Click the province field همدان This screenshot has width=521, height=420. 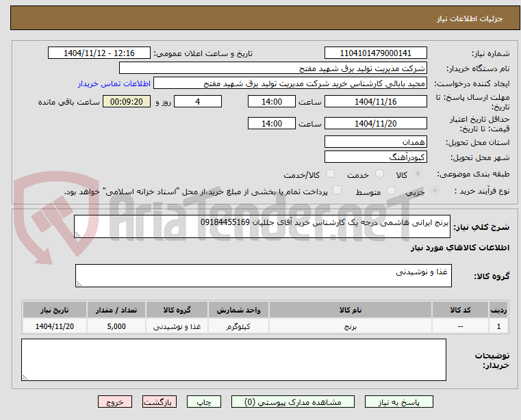click(375, 142)
